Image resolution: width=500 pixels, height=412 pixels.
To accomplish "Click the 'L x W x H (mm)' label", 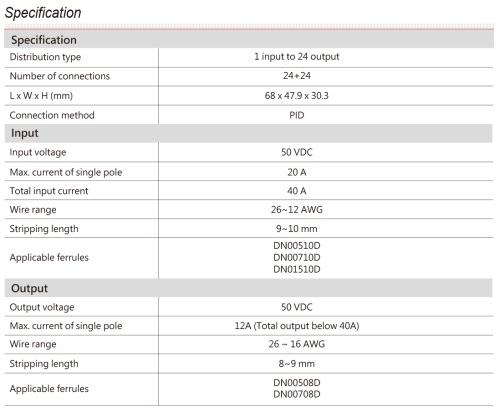I will point(41,96).
